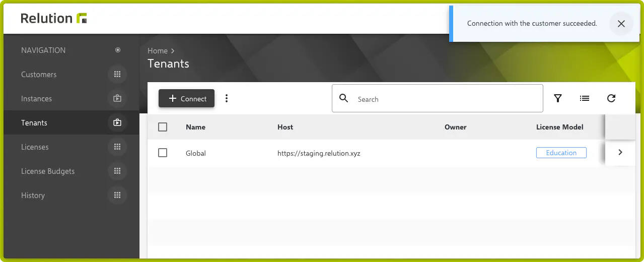Tick the checkbox for the Global row
Image resolution: width=644 pixels, height=262 pixels.
[163, 152]
